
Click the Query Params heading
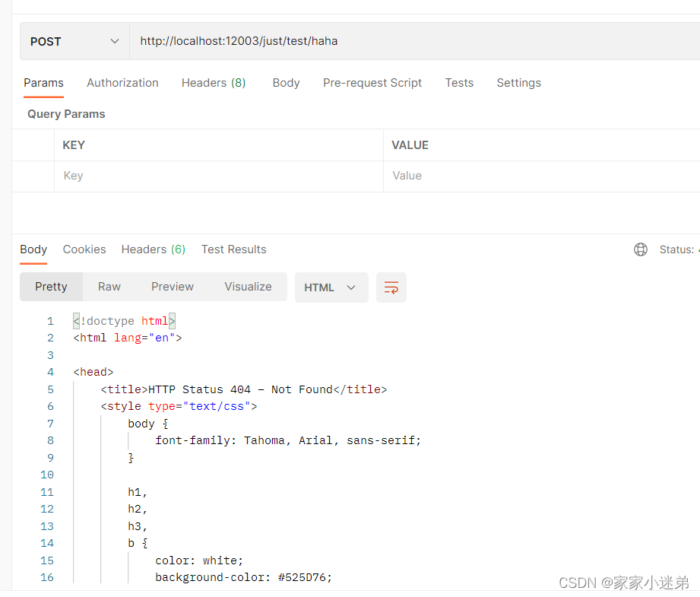[x=66, y=114]
